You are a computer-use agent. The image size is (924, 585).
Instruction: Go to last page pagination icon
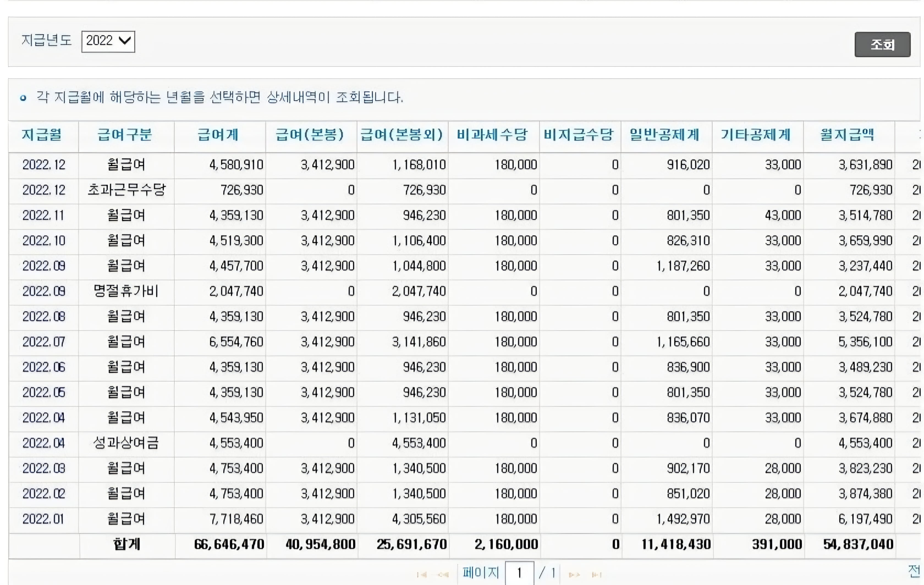pos(596,575)
